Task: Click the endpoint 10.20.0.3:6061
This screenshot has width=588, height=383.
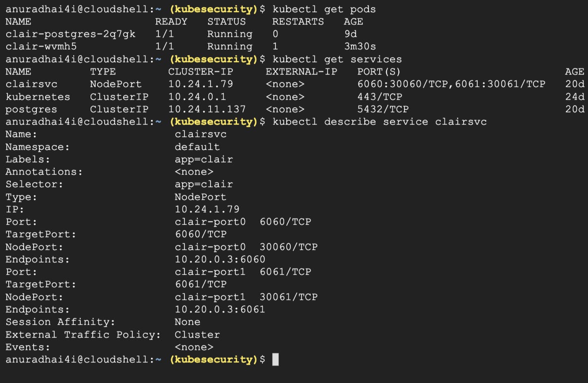Action: [x=220, y=309]
